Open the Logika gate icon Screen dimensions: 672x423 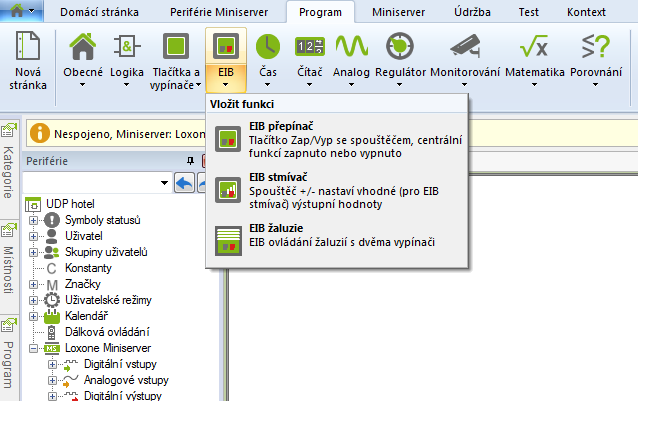point(126,46)
